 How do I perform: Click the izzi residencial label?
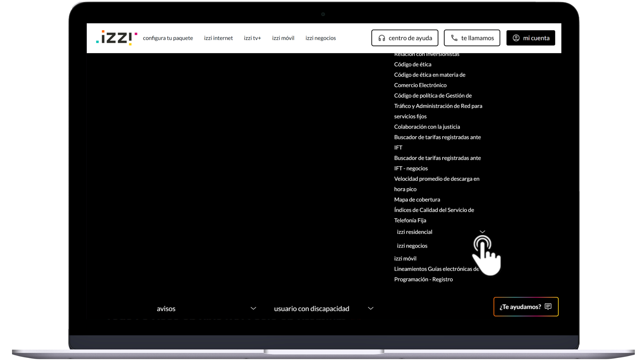pos(414,232)
